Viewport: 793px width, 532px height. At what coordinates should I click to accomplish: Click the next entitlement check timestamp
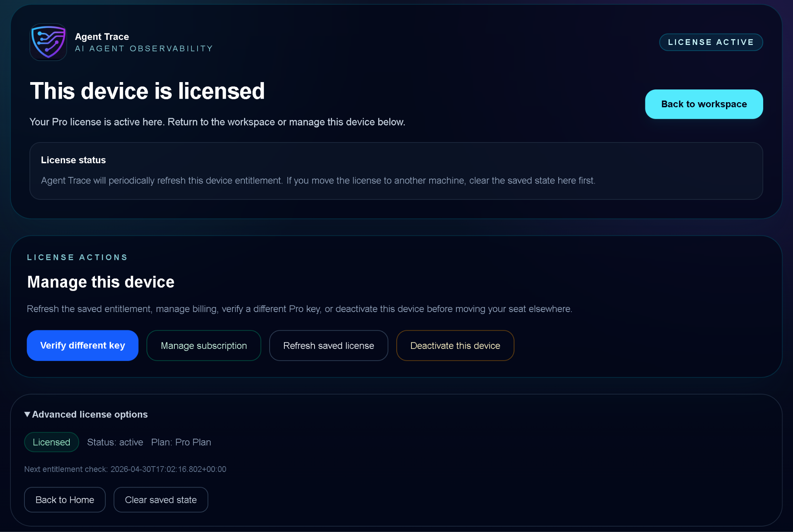point(168,469)
